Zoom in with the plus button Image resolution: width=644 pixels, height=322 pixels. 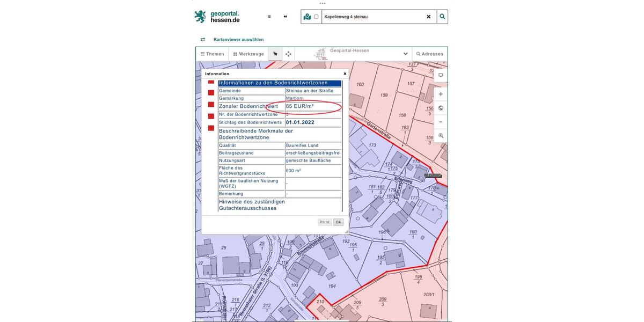441,94
